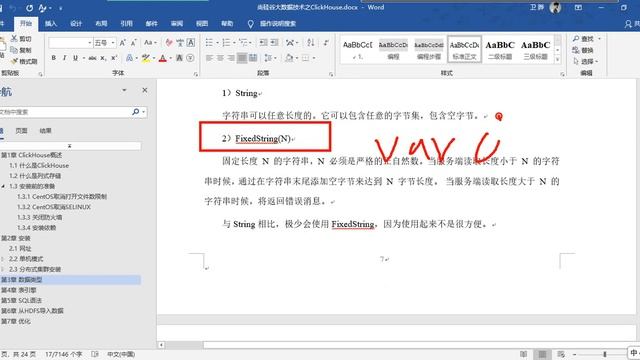Apply text effects (glowing A)
Screen dimensions: 640x360
pos(129,58)
